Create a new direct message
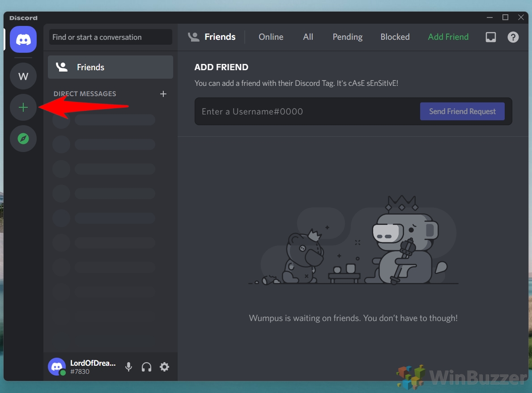 point(163,94)
